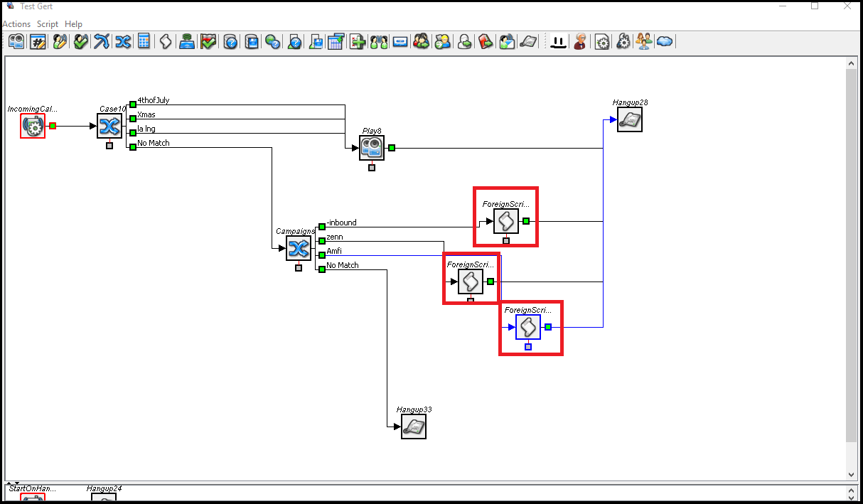Open the Script menu

tap(48, 24)
